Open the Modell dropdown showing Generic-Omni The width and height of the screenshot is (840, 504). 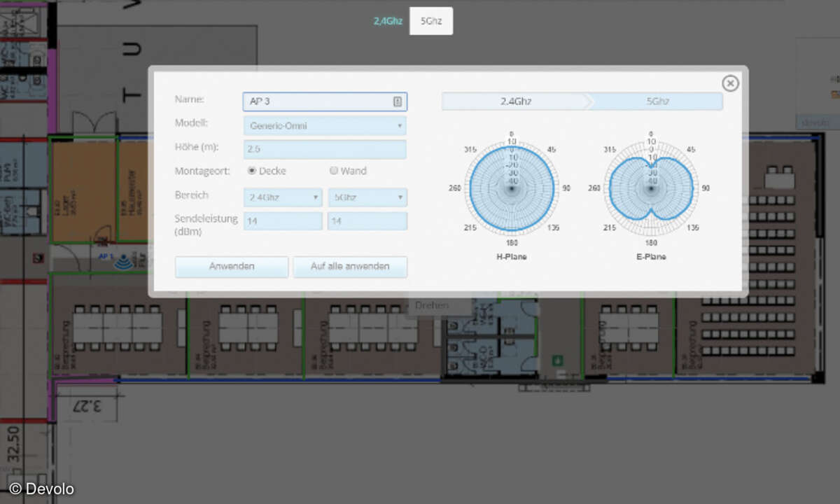tap(325, 126)
